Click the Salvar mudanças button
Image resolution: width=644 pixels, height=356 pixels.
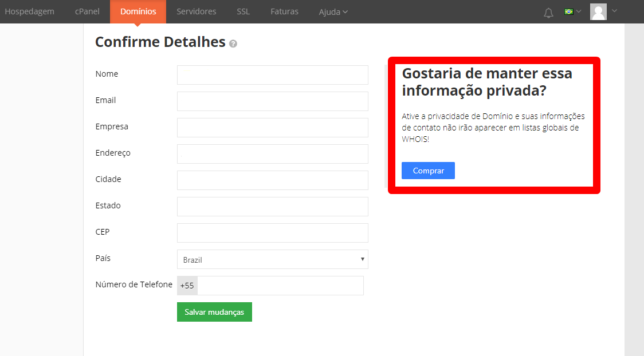pos(214,312)
